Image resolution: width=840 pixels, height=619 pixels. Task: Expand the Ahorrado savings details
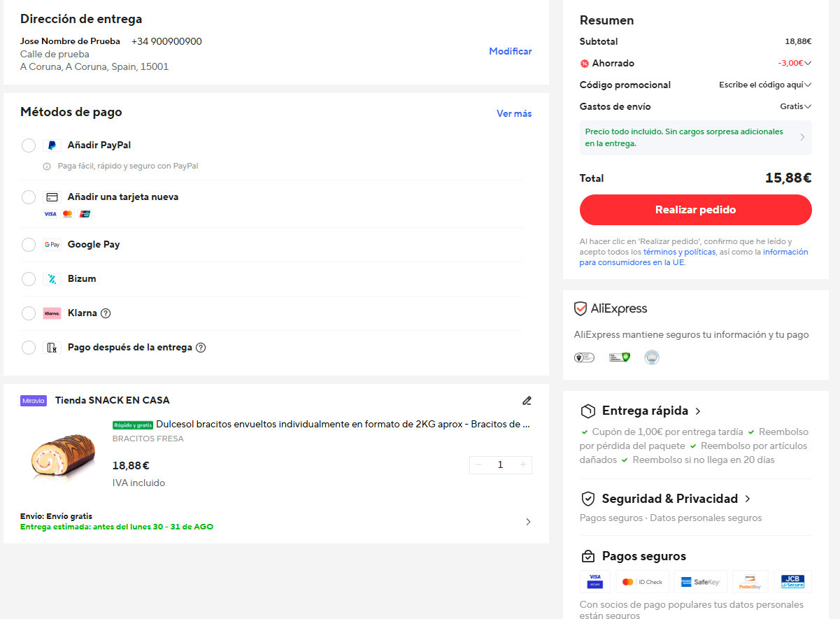[808, 64]
